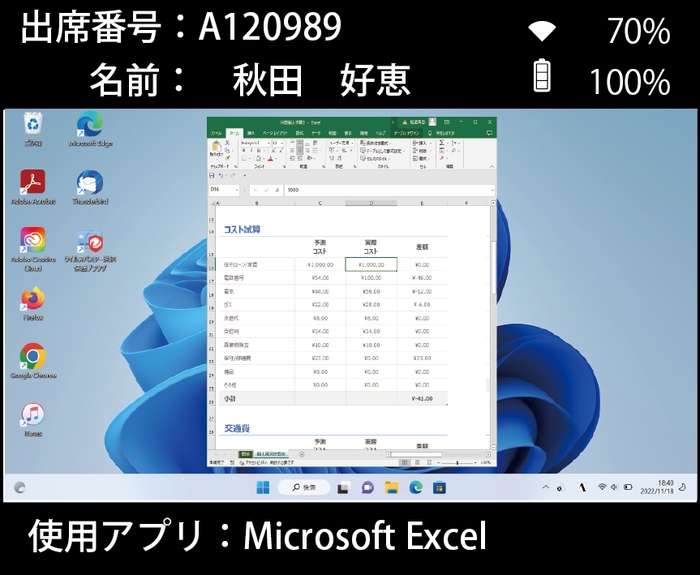The image size is (700, 575).
Task: Click the Copy icon in Clipboard group
Action: click(x=227, y=150)
